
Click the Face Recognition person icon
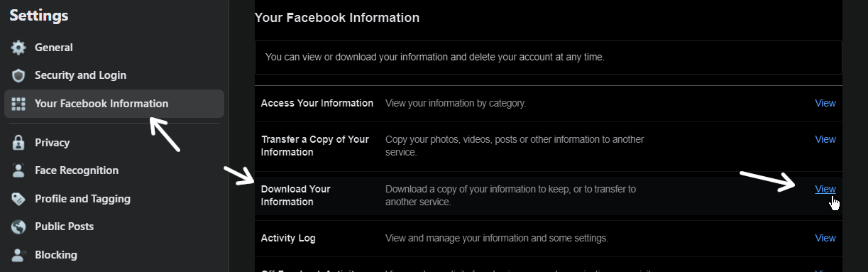click(x=19, y=170)
